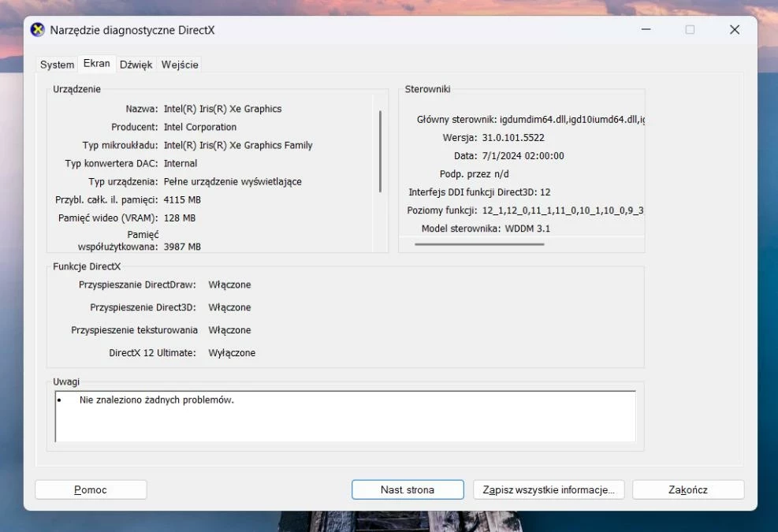778x532 pixels.
Task: Click the Nazwa: label
Action: click(141, 109)
